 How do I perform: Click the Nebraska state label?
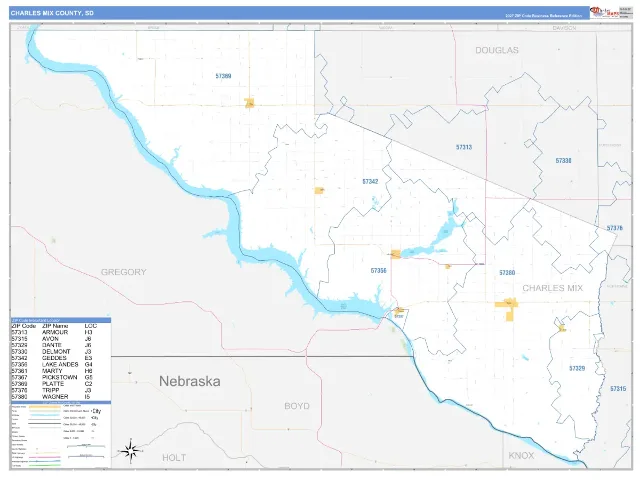190,381
